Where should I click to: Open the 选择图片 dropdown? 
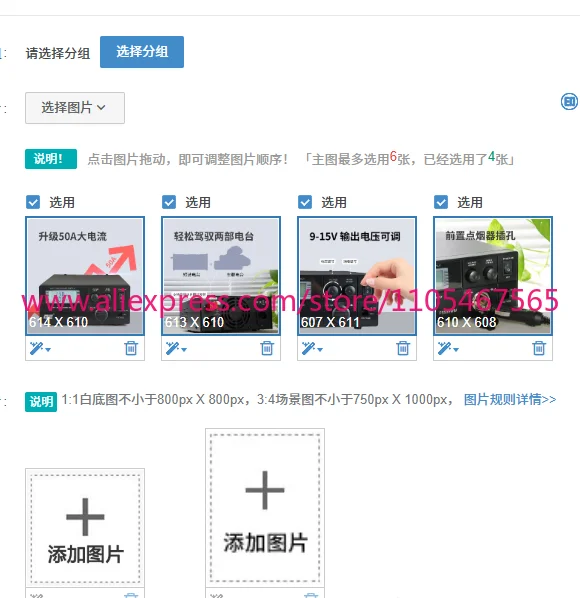click(x=75, y=108)
